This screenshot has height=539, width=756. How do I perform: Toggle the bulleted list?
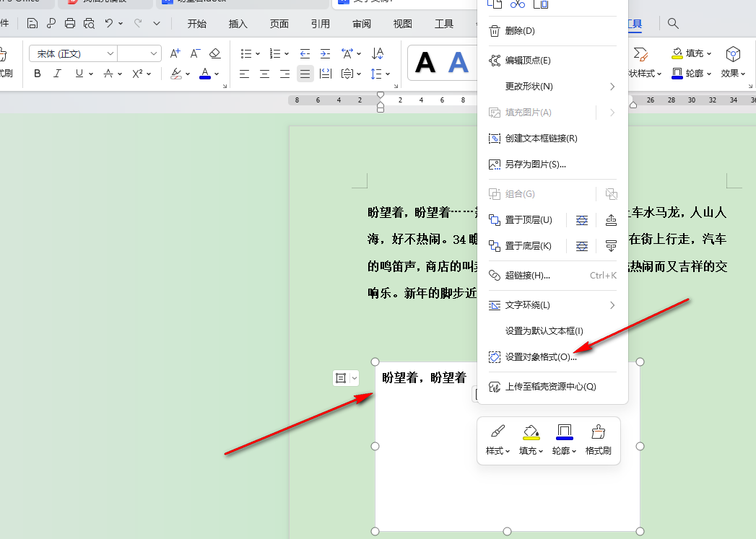tap(246, 53)
